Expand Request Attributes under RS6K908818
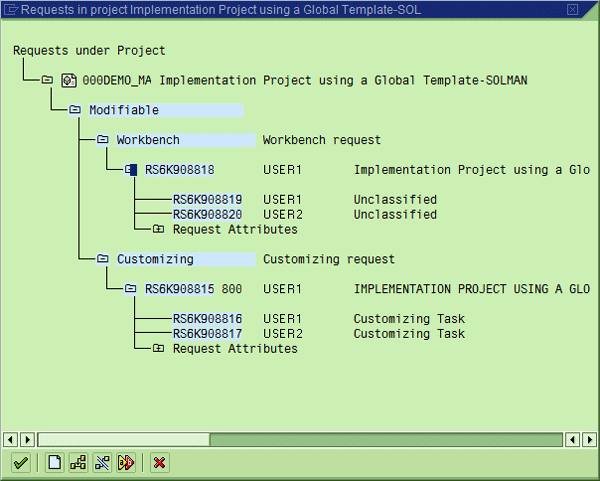This screenshot has height=481, width=600. pos(158,229)
